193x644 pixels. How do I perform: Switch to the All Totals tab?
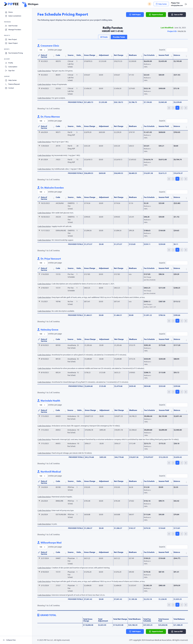[104, 37]
